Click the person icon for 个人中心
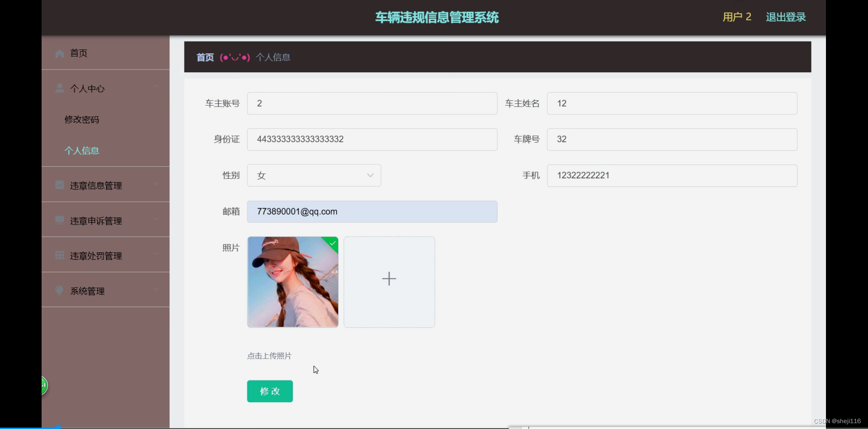868x429 pixels. pos(59,88)
